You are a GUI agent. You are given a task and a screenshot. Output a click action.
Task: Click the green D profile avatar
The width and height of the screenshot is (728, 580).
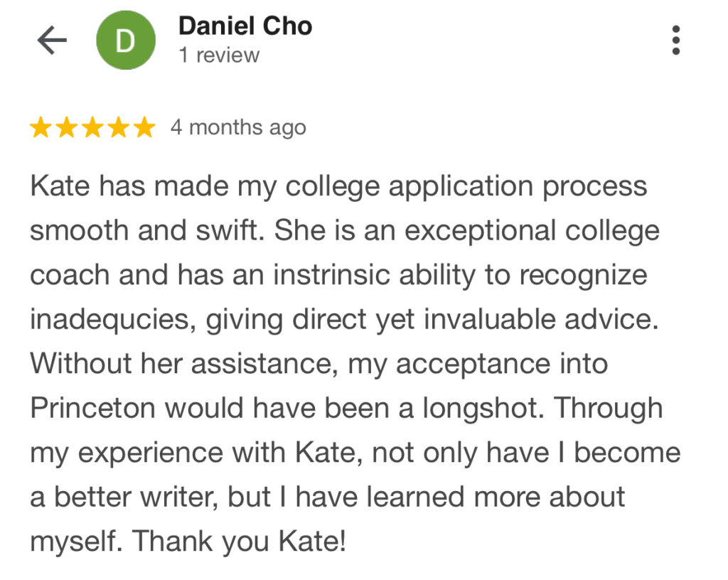(x=126, y=41)
